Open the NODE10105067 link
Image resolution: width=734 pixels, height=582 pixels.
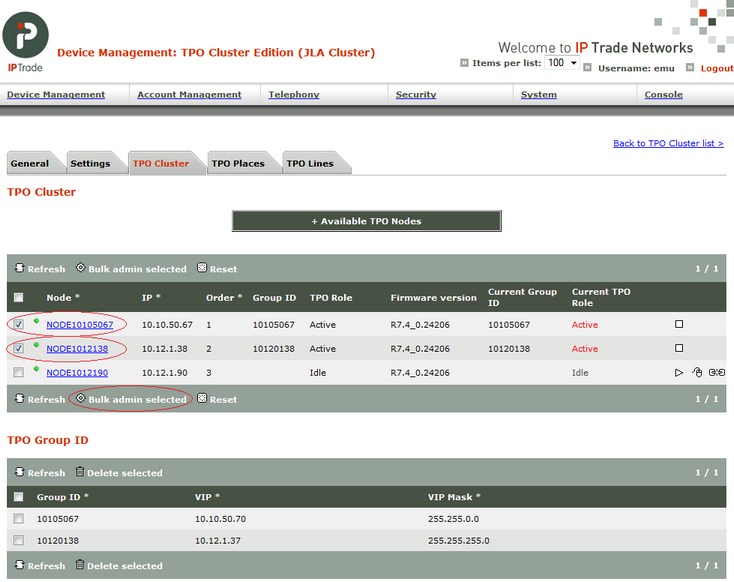point(80,324)
